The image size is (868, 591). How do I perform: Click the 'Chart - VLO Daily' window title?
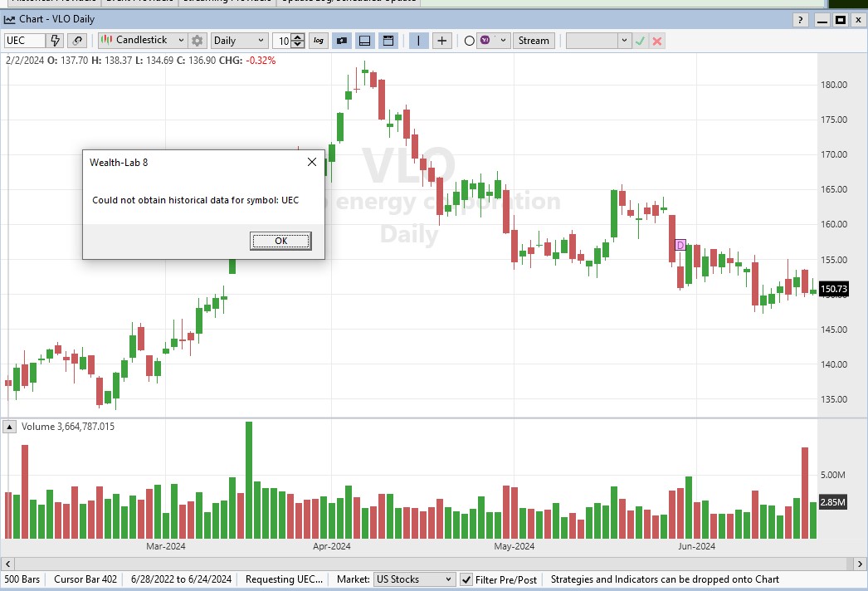[57, 19]
